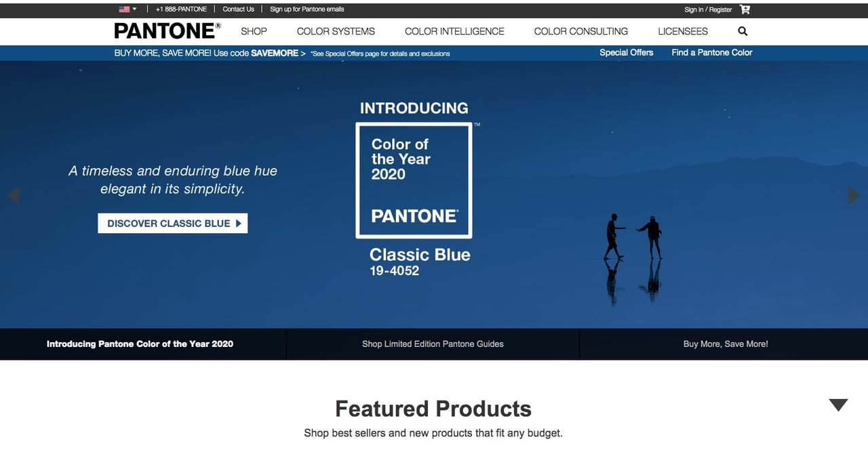Screen dimensions: 868x454
Task: Open the Contact Us link
Action: pos(238,9)
